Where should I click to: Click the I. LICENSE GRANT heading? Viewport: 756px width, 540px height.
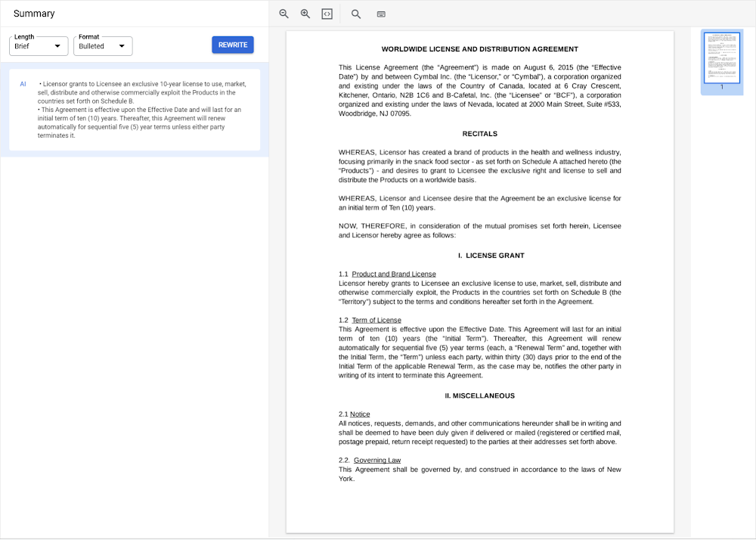click(491, 256)
